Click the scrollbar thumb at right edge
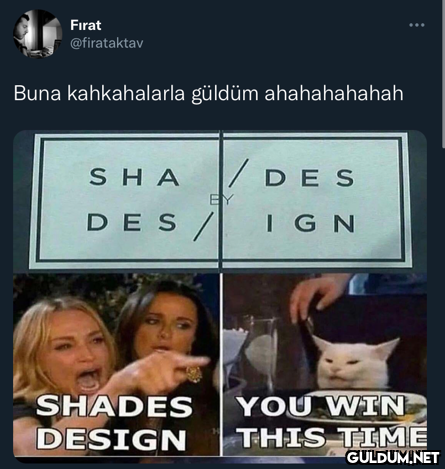The image size is (445, 469). click(443, 73)
